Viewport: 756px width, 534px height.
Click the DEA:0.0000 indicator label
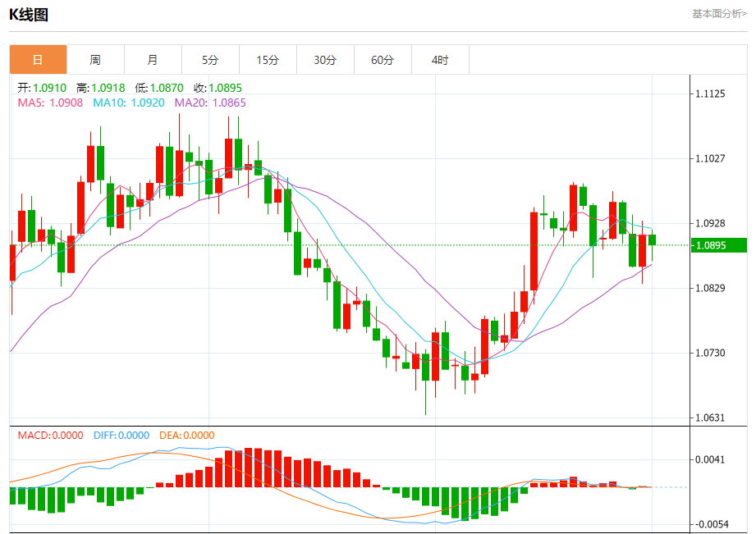click(x=187, y=436)
